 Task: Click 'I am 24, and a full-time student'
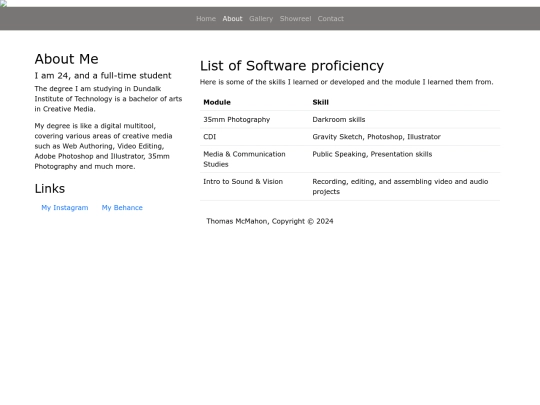tap(103, 75)
